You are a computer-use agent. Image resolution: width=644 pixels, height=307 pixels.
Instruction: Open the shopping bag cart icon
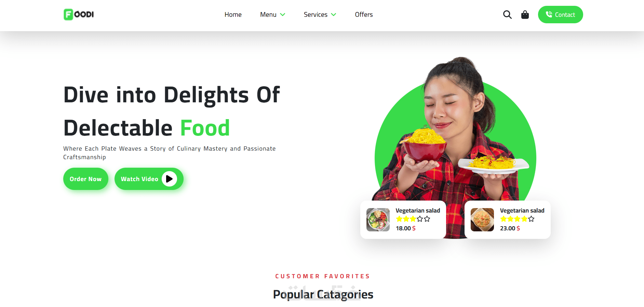(x=525, y=14)
